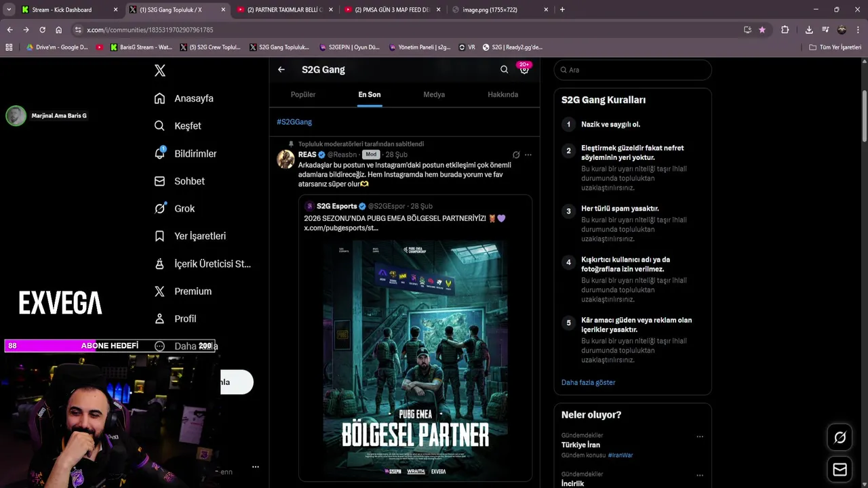The image size is (868, 488).
Task: Open Sohbet messages
Action: [x=179, y=181]
